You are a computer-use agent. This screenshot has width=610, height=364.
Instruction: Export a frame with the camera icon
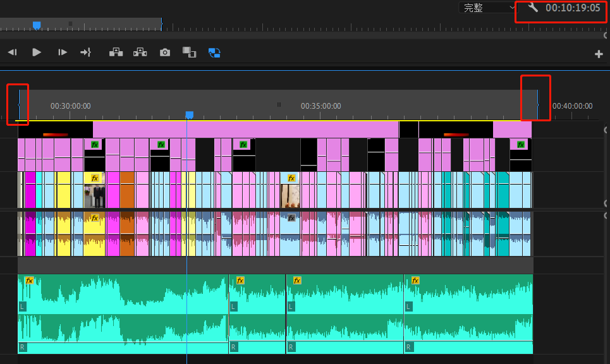click(165, 52)
